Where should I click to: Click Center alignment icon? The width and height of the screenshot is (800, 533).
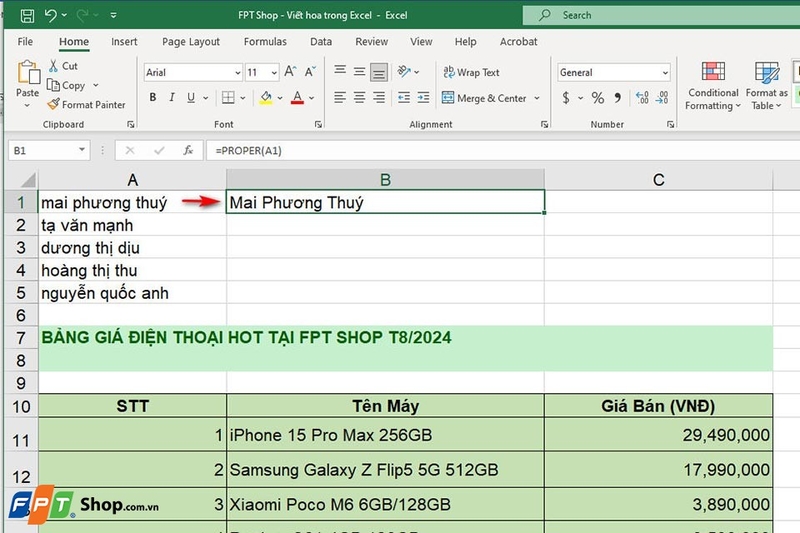[x=360, y=97]
